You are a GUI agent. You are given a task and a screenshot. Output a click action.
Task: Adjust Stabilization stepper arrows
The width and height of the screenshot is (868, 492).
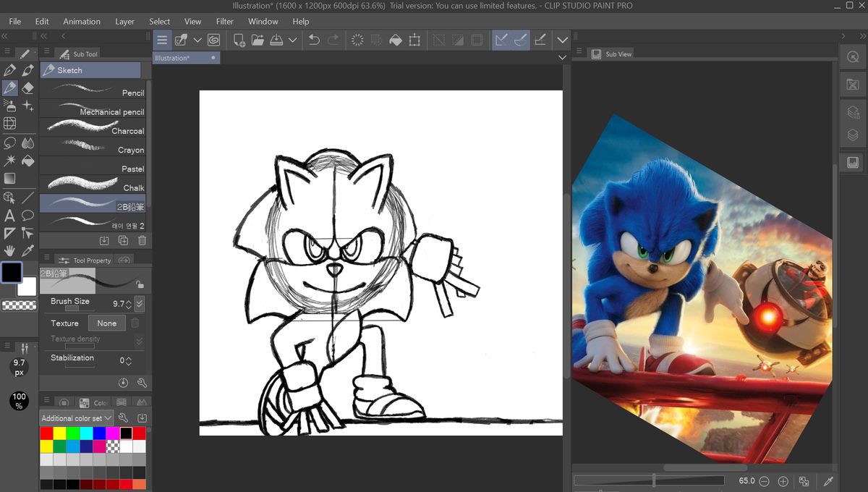click(x=129, y=360)
